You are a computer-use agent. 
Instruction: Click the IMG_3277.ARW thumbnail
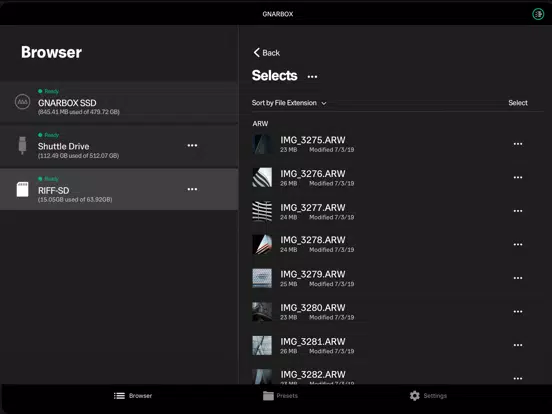click(x=262, y=211)
